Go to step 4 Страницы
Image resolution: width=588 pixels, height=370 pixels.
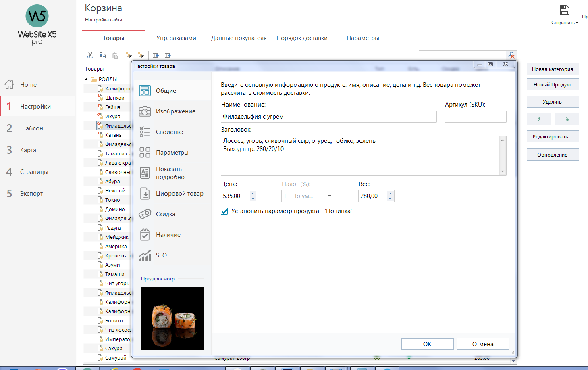pyautogui.click(x=38, y=172)
